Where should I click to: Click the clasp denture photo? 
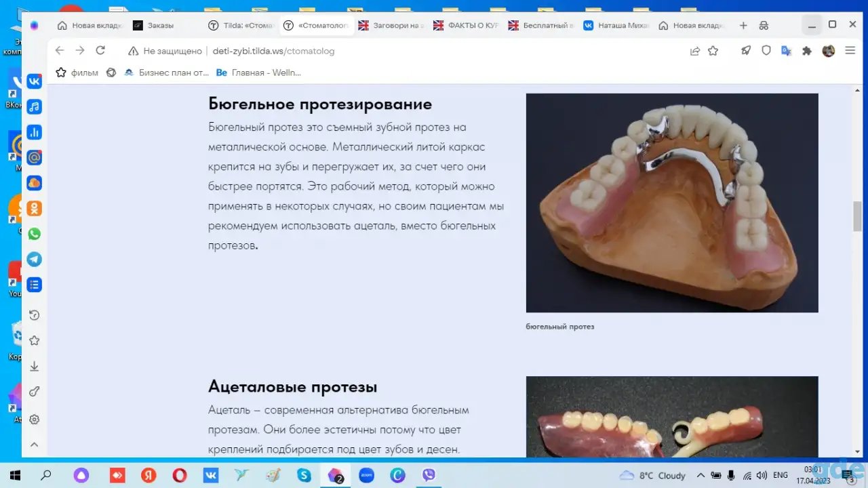(x=672, y=203)
